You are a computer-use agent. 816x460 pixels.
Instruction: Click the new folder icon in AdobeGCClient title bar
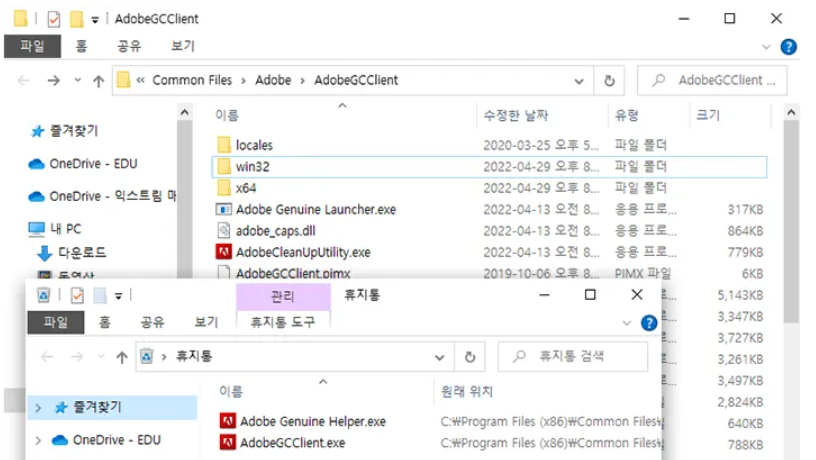pos(76,19)
